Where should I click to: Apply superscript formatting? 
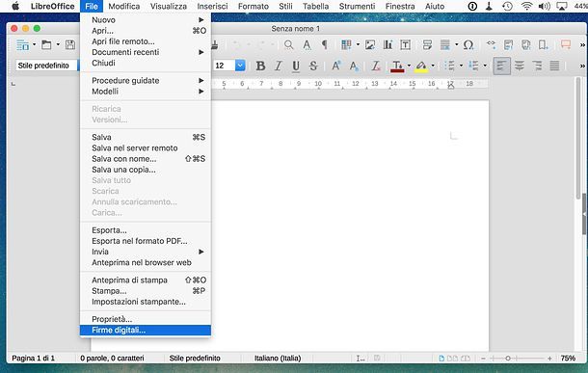pyautogui.click(x=336, y=66)
